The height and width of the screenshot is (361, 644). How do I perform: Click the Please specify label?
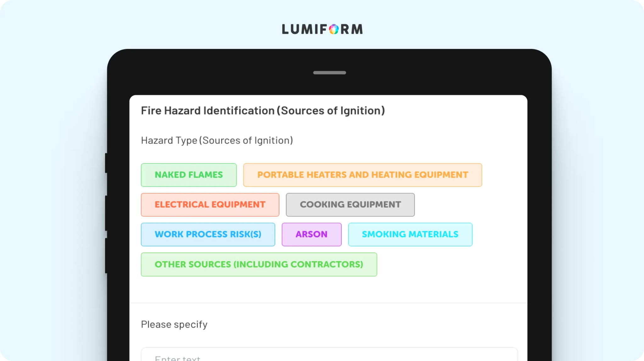[x=174, y=325]
